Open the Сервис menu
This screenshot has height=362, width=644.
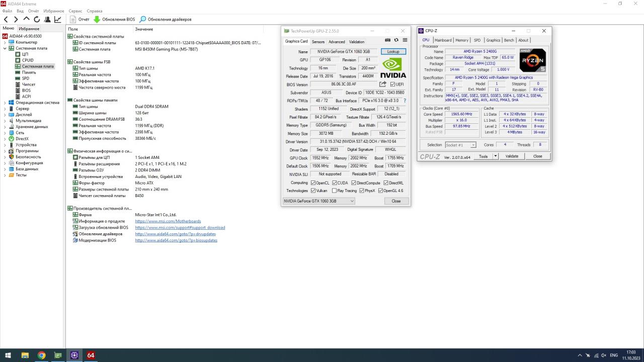75,11
